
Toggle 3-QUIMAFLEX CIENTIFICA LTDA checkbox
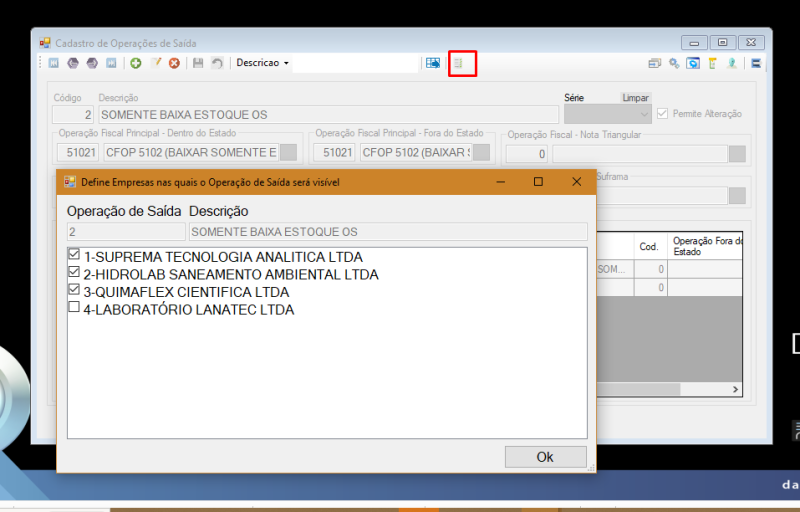pyautogui.click(x=74, y=290)
